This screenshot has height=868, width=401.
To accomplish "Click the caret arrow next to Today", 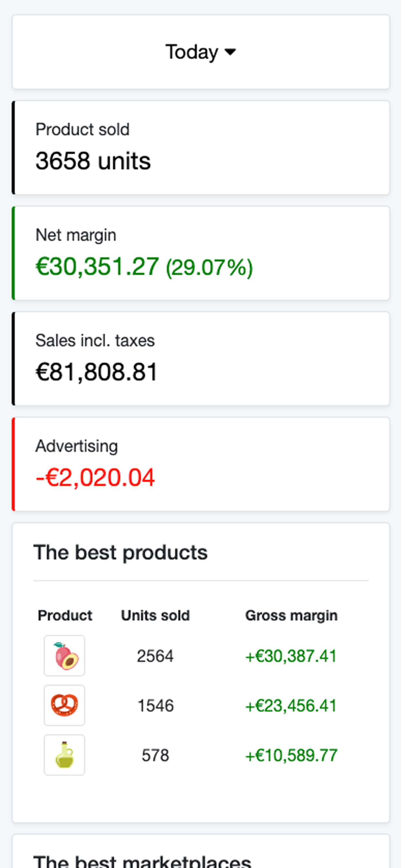I will coord(230,52).
